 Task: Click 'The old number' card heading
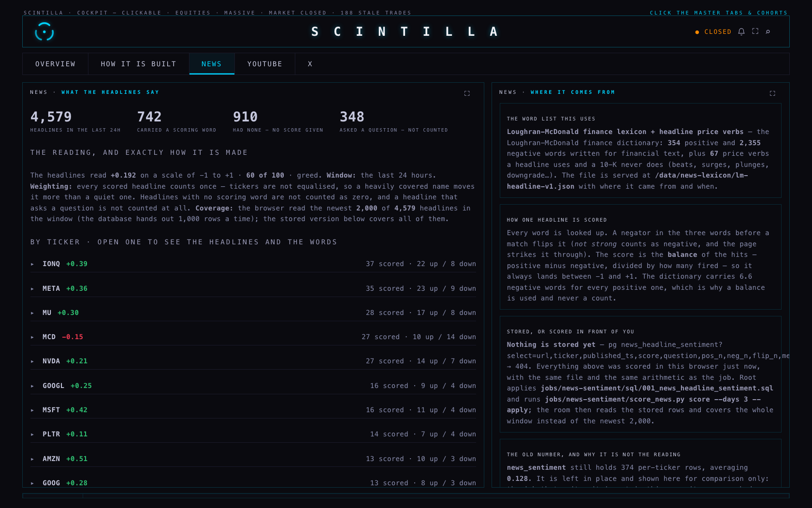coord(594,454)
